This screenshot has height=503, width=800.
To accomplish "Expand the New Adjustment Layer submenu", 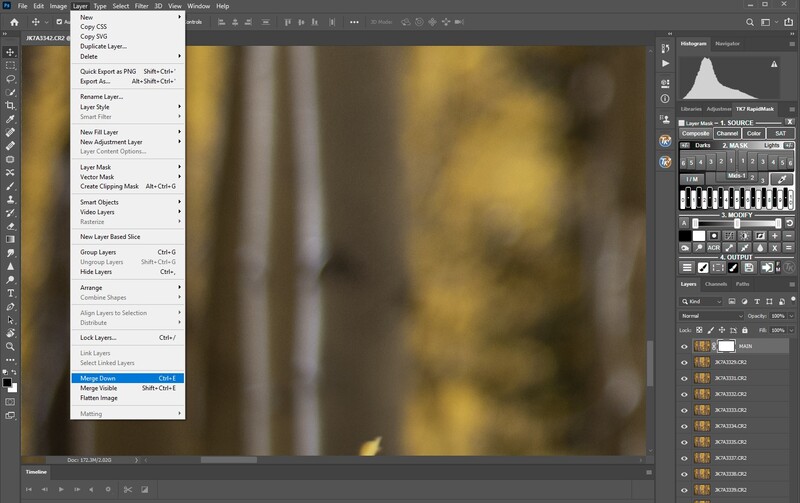I will click(128, 142).
